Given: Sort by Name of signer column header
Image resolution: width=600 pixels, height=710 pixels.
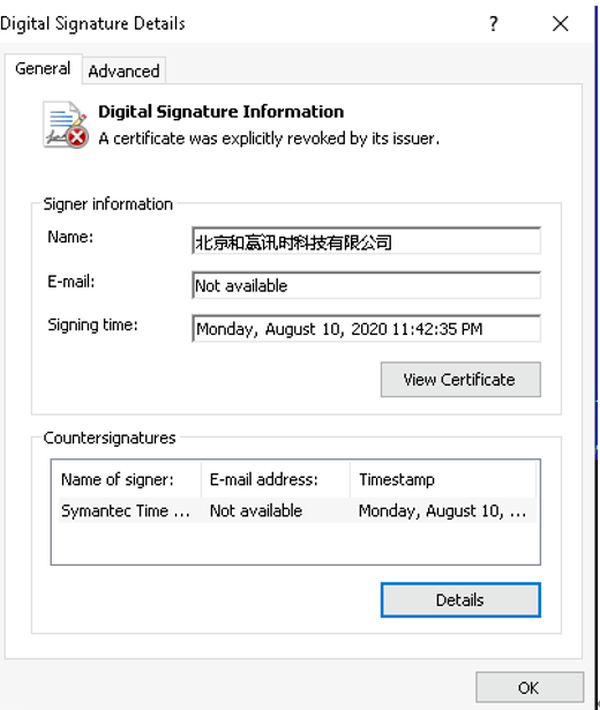Looking at the screenshot, I should click(x=126, y=480).
